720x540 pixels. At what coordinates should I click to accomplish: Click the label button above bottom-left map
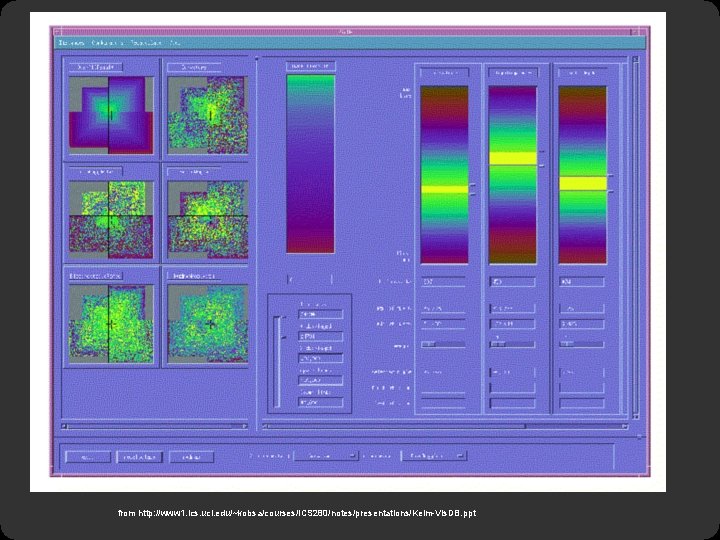click(x=96, y=276)
